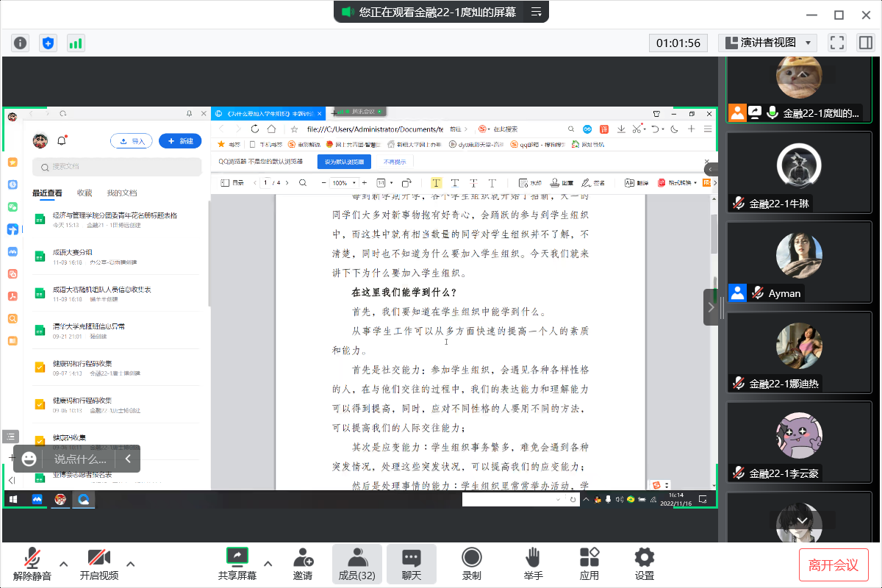Click the 离开会议 button
The image size is (882, 588).
tap(834, 564)
